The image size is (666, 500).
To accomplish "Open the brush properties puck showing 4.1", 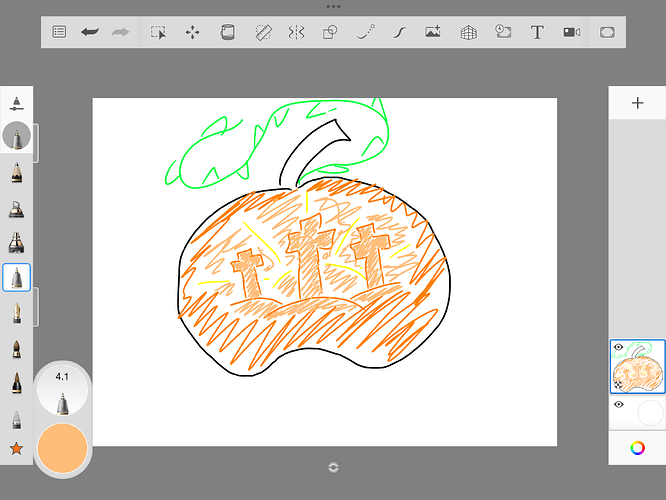I will click(x=62, y=392).
